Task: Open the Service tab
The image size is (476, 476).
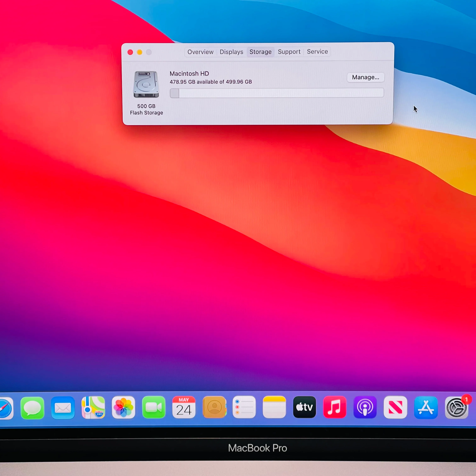Action: coord(317,51)
